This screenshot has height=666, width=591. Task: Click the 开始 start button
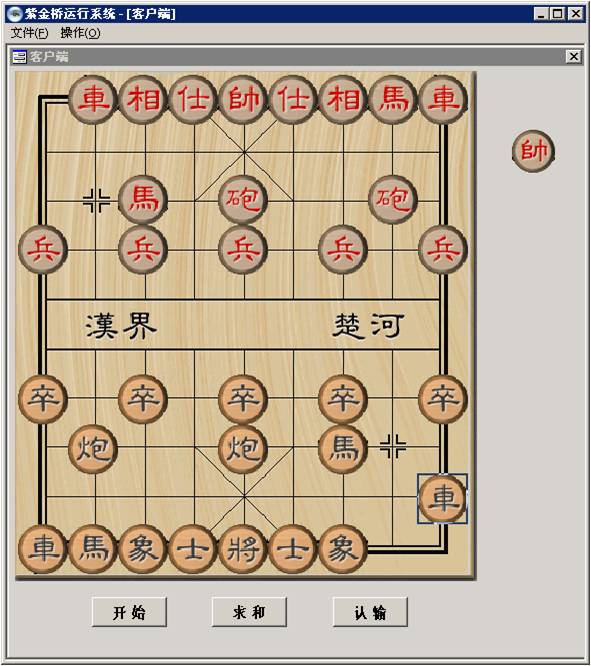coord(129,612)
